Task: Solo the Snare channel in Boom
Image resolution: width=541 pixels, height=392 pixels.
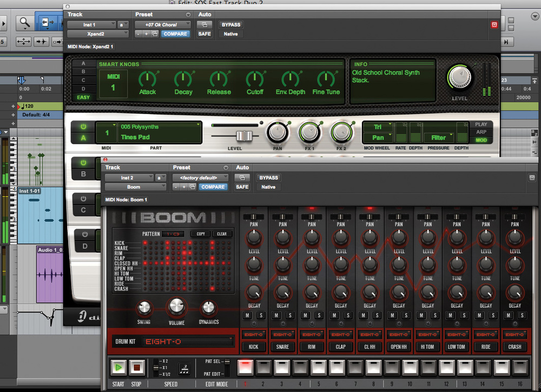Action: [x=289, y=315]
